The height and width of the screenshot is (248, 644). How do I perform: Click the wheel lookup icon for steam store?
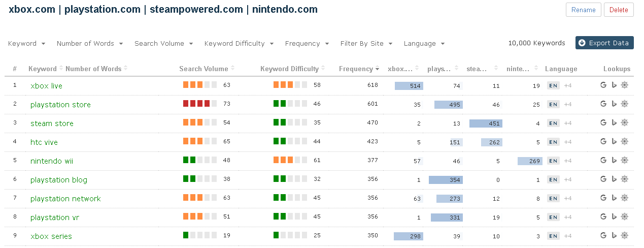(x=625, y=123)
